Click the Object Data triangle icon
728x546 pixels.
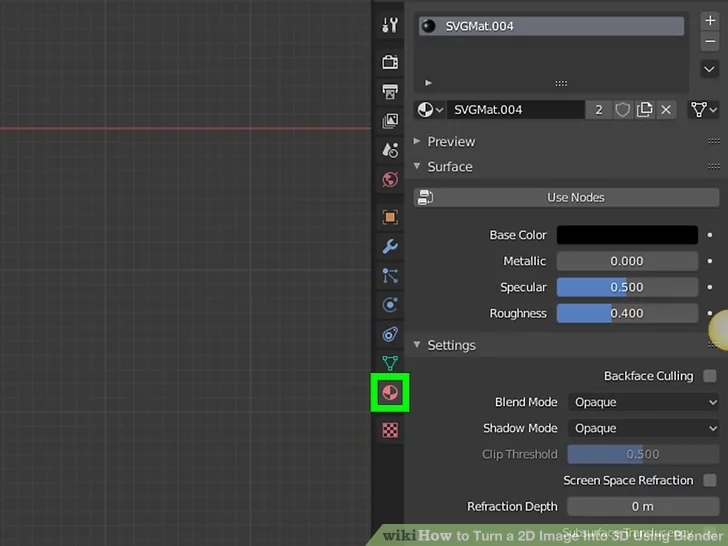[390, 363]
